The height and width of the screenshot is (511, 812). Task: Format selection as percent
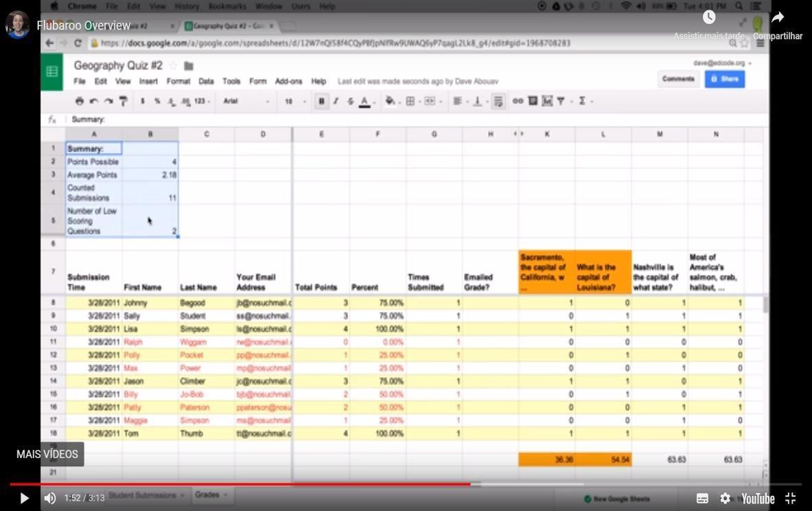[157, 101]
